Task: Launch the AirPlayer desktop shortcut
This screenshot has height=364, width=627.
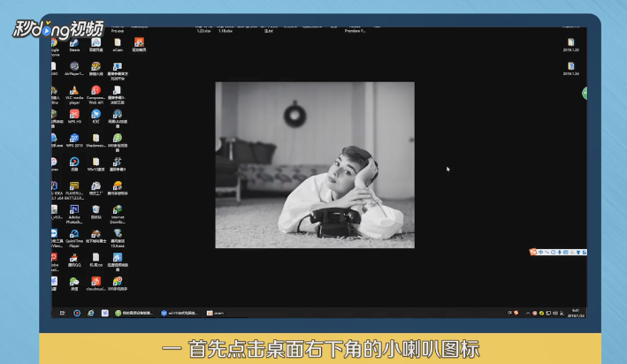Action: coord(74,69)
